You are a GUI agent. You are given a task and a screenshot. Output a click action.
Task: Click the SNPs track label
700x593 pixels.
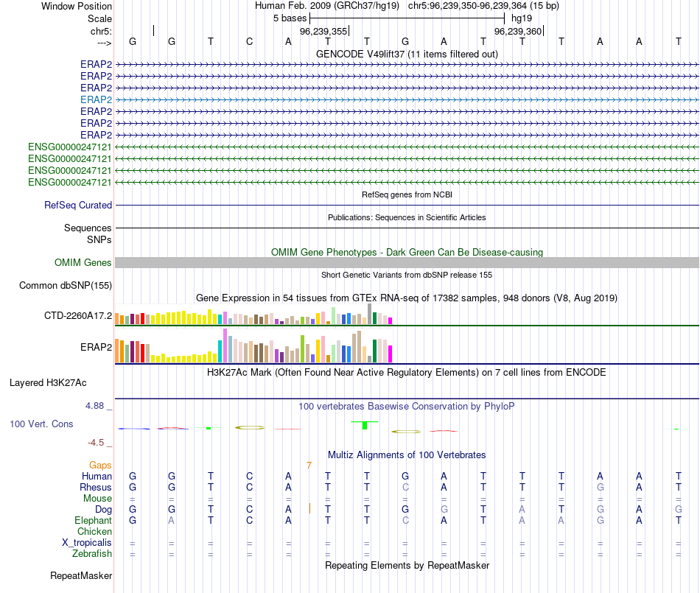99,239
